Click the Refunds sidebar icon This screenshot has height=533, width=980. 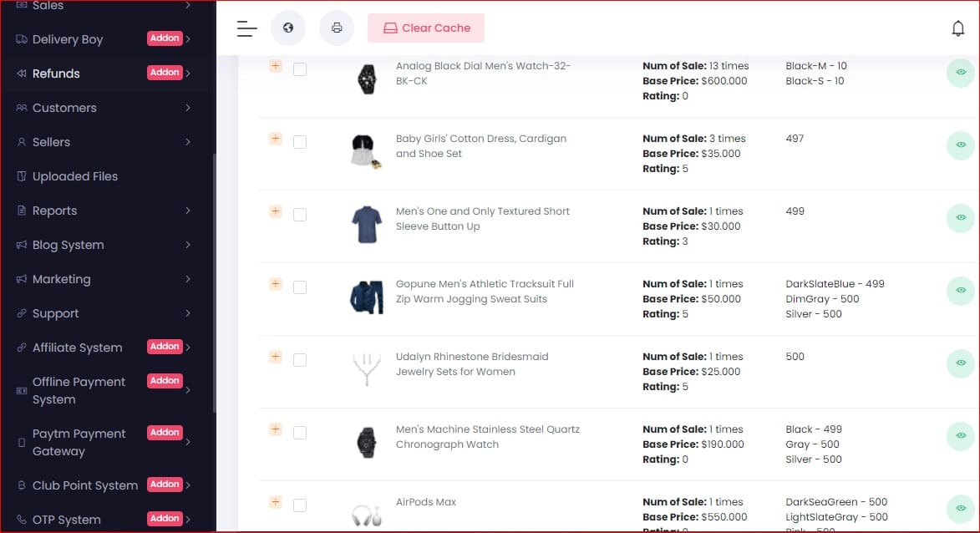21,74
